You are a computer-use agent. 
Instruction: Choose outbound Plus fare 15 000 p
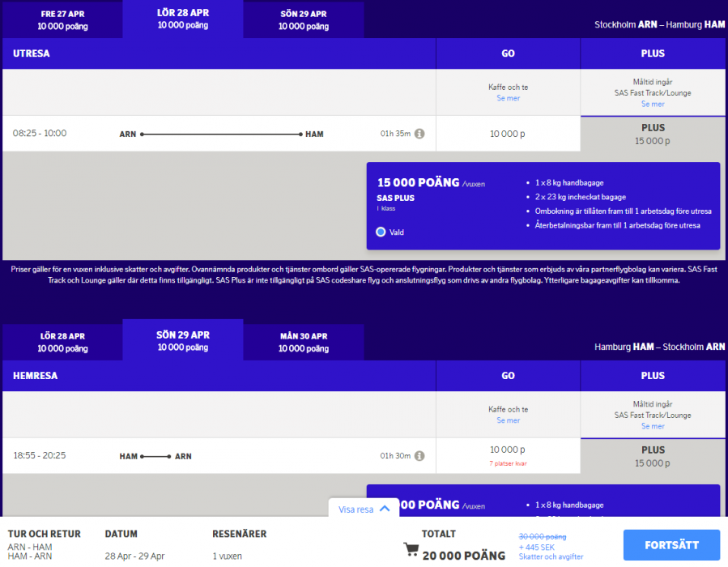tap(653, 134)
